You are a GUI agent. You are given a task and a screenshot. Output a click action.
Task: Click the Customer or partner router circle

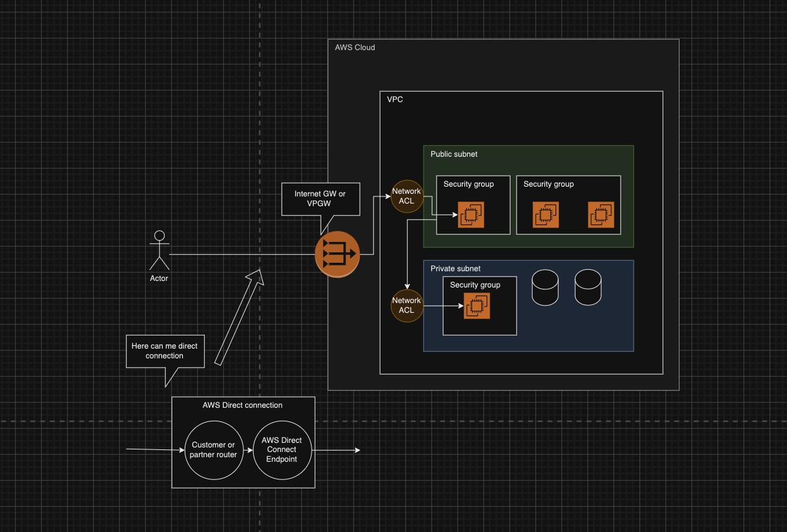coord(213,450)
